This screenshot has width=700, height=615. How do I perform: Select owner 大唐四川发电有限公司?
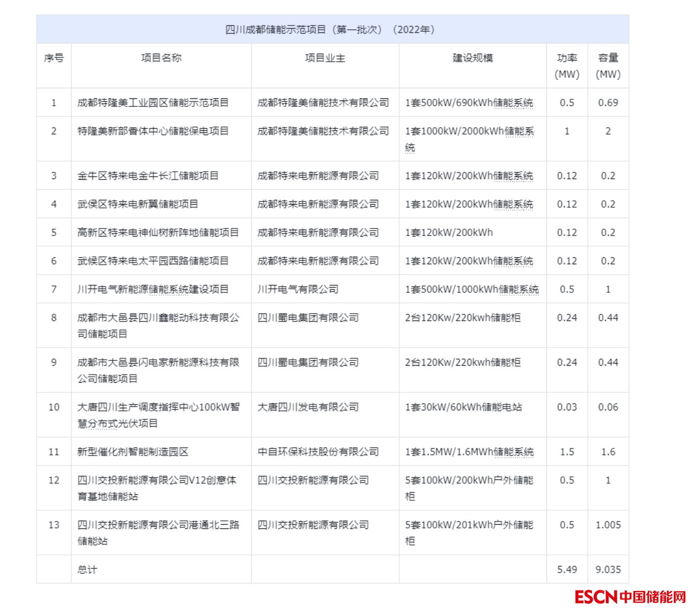click(x=308, y=407)
